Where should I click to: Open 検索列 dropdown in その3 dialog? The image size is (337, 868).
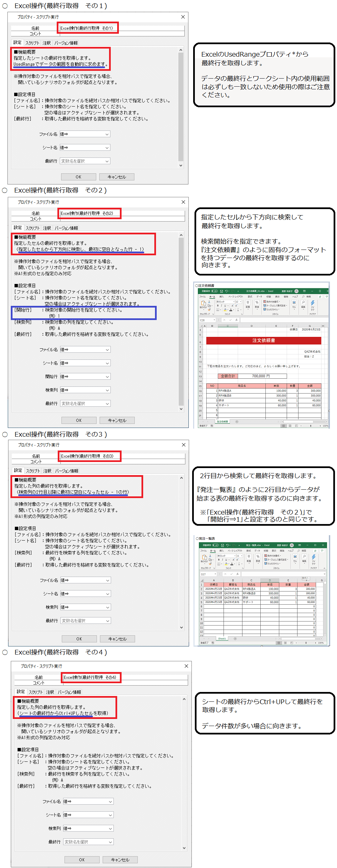point(86,607)
